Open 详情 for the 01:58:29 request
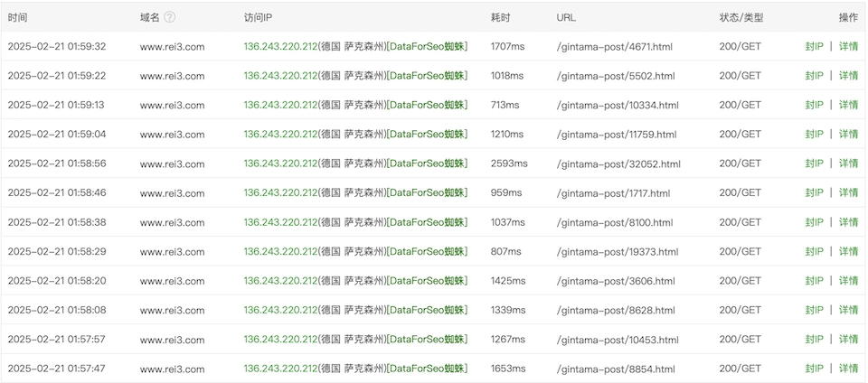 [x=848, y=251]
